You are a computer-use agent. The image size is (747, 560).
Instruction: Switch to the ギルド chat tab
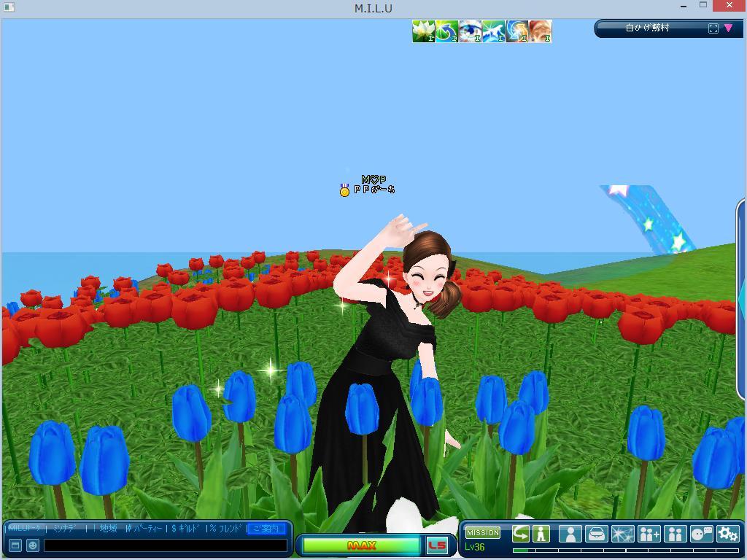186,529
